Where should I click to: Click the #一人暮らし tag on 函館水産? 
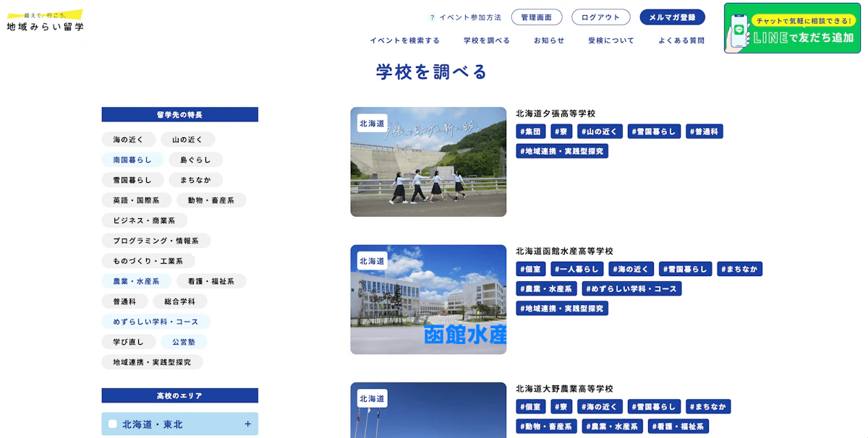click(x=577, y=269)
